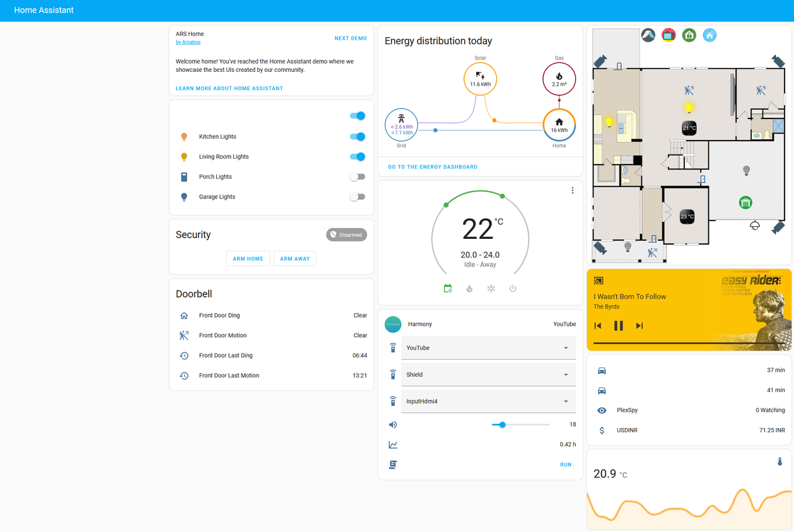Click NEXT DEMO button
The width and height of the screenshot is (794, 532).
(351, 38)
